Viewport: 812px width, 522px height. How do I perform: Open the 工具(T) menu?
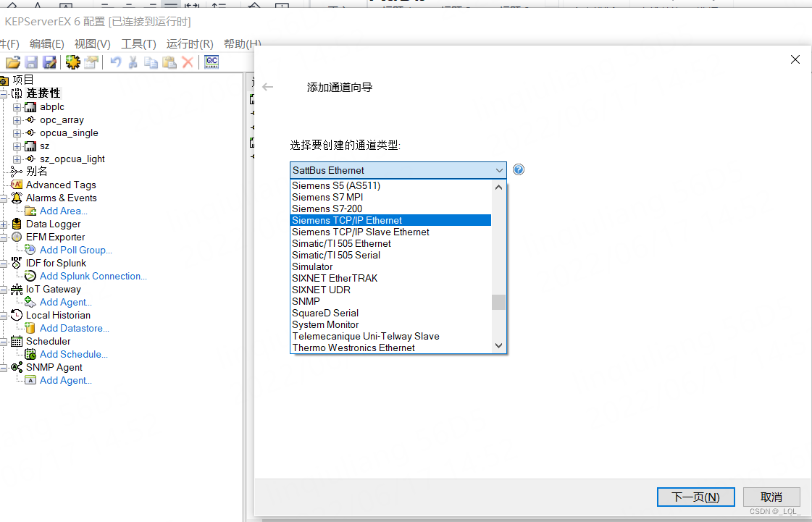[x=138, y=44]
